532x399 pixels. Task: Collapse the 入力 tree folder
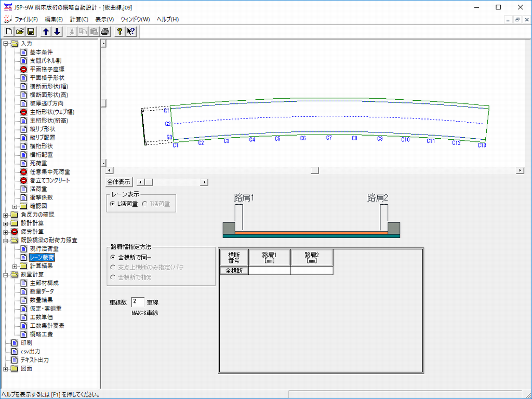(x=6, y=44)
